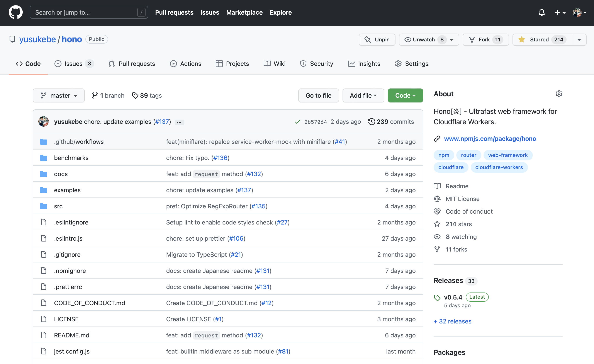The height and width of the screenshot is (364, 594).
Task: View the 239 commits history
Action: tap(391, 122)
